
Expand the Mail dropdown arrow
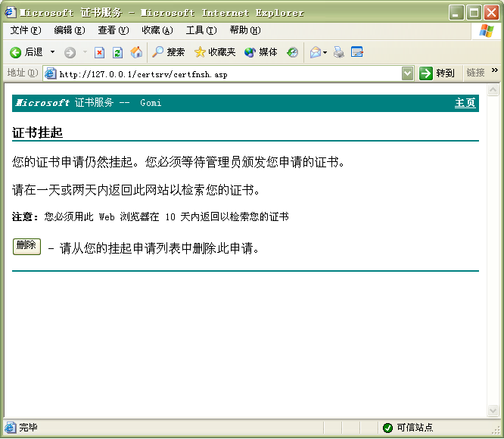pos(325,52)
